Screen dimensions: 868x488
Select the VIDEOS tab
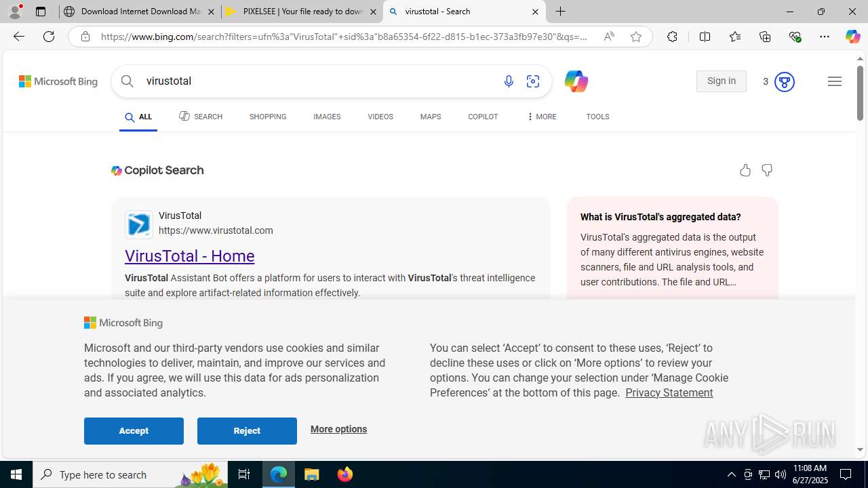380,117
